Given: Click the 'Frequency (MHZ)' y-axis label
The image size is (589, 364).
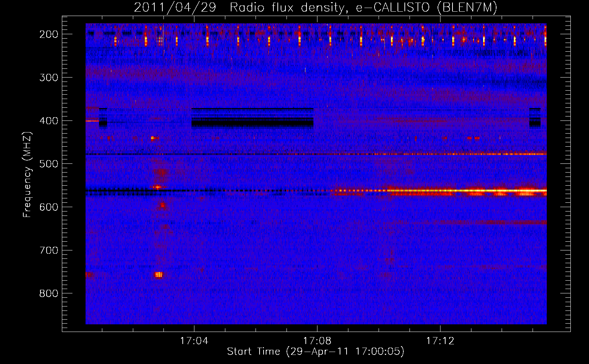Looking at the screenshot, I should click(27, 175).
